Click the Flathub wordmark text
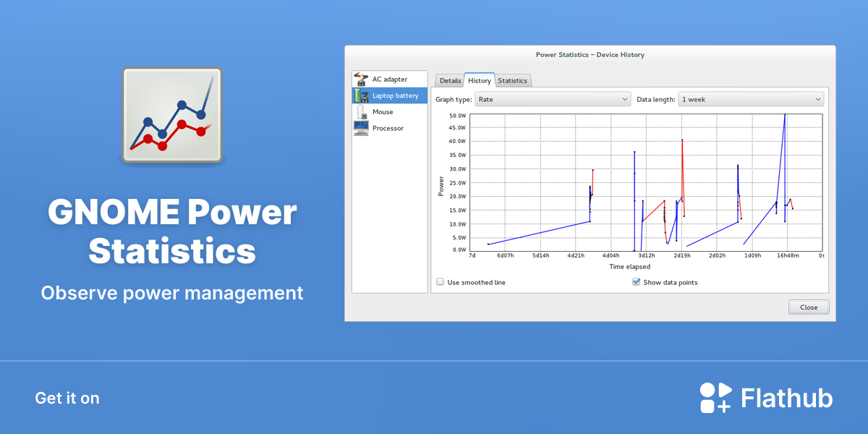868x434 pixels. (787, 398)
